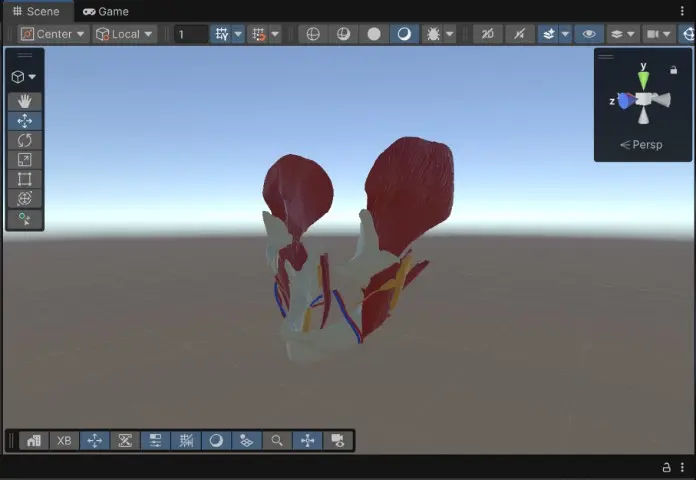This screenshot has height=480, width=696.
Task: Click the blue Z axis cone
Action: (x=626, y=101)
